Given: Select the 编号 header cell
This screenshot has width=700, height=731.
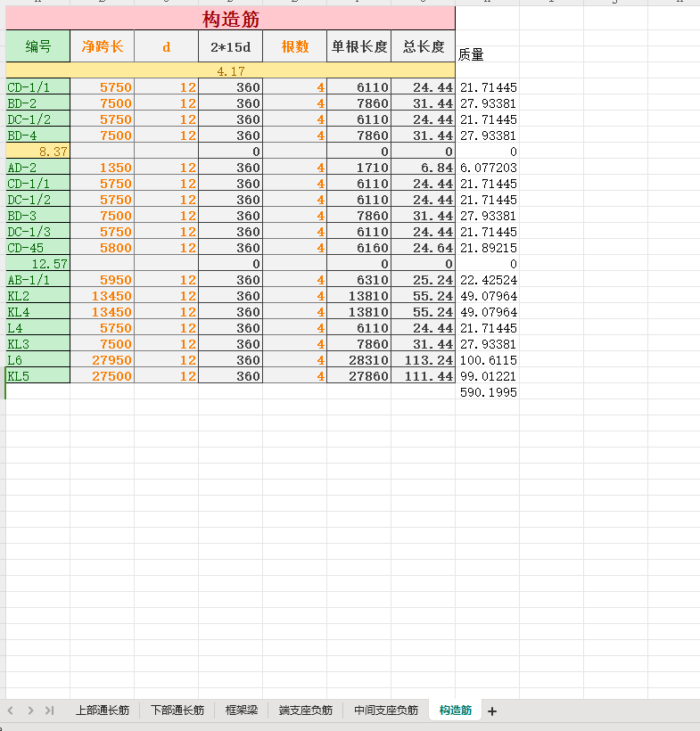Looking at the screenshot, I should point(37,46).
